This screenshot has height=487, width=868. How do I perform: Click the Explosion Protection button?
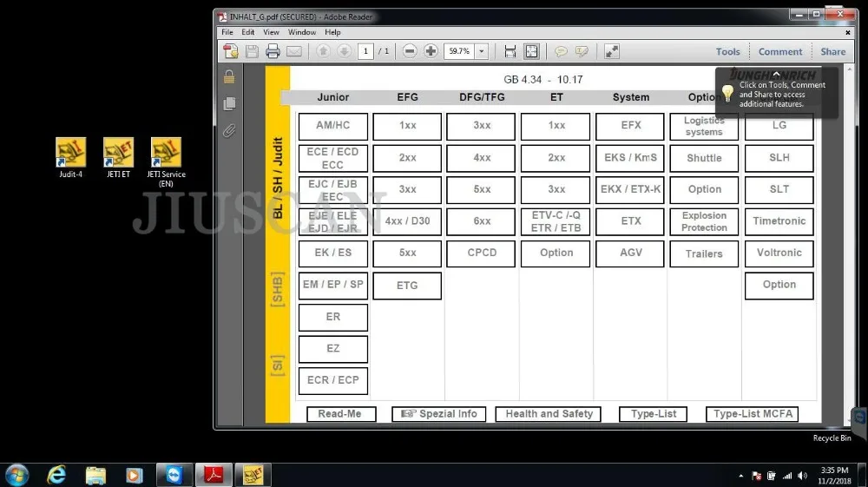click(704, 222)
